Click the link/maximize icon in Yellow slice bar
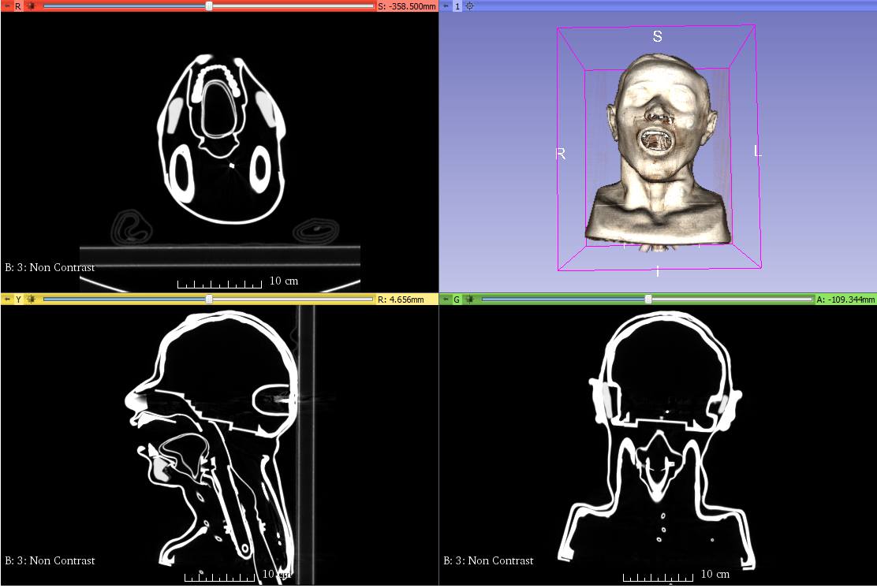877x588 pixels. (32, 299)
